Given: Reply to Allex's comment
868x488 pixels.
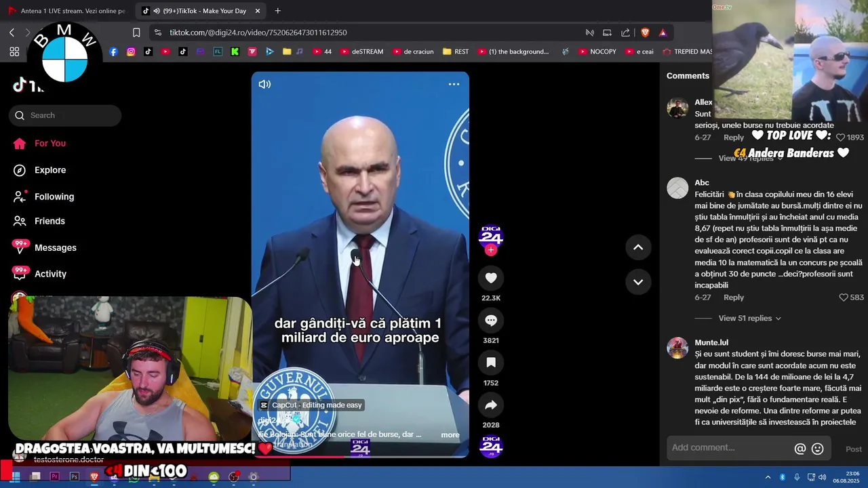Looking at the screenshot, I should [734, 138].
